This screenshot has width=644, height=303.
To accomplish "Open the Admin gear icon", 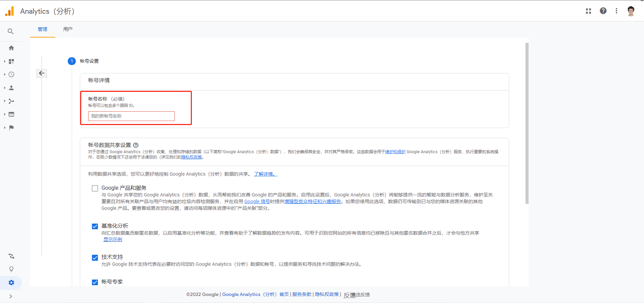I will (x=11, y=283).
